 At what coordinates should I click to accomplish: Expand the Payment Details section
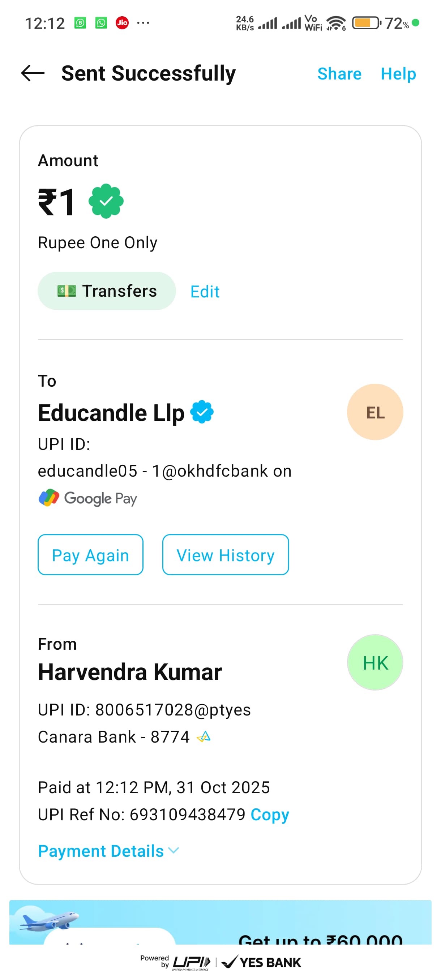tap(108, 851)
